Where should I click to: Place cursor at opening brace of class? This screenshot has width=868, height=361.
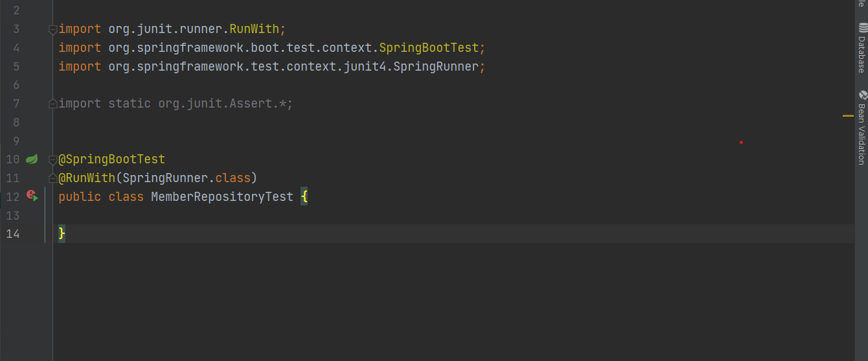pos(304,196)
